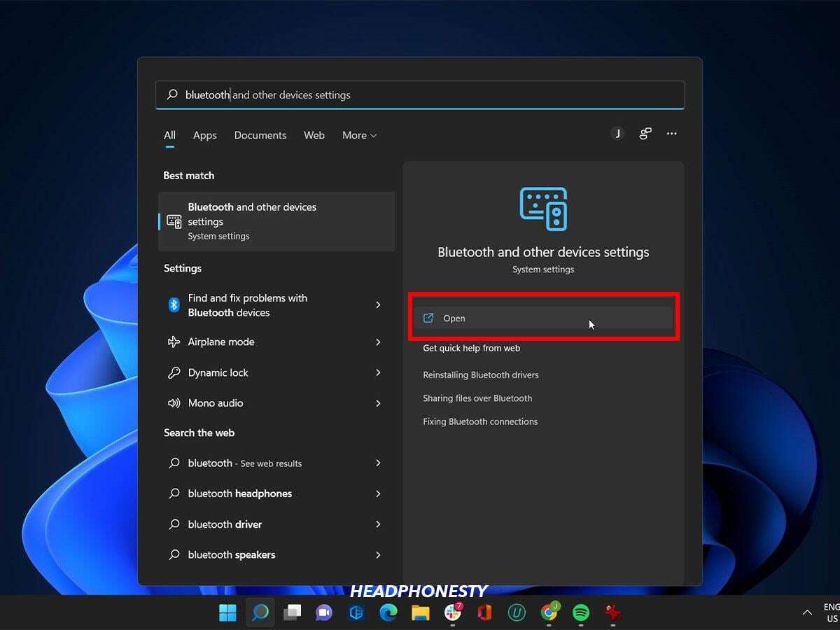Expand the Dynamic lock result arrow
This screenshot has width=840, height=630.
coord(378,372)
